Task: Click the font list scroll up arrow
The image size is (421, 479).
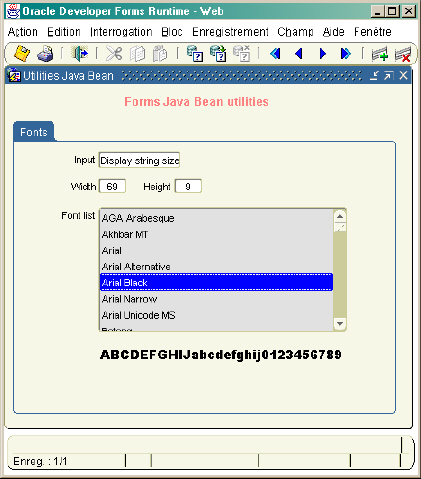Action: 340,216
